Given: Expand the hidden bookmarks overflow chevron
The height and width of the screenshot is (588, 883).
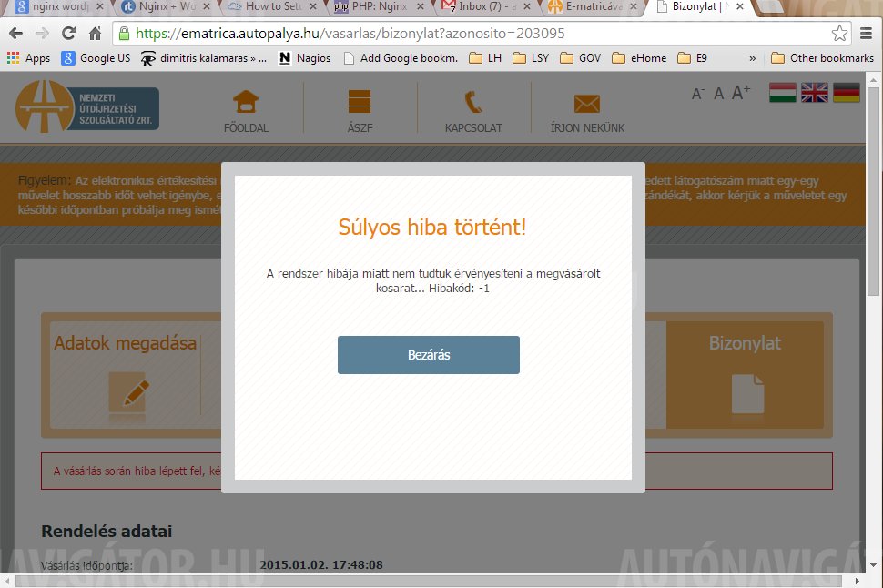Looking at the screenshot, I should click(x=752, y=58).
